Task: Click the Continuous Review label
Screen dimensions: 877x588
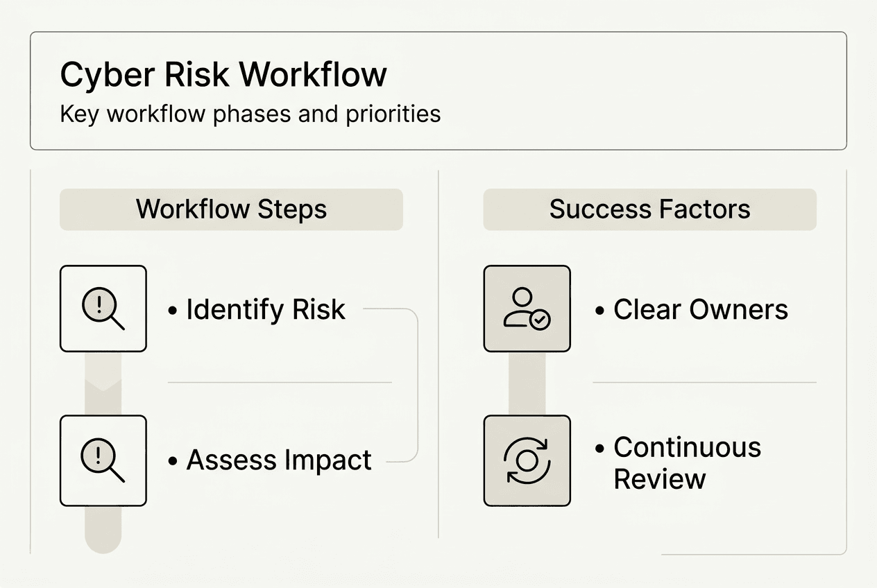Action: [687, 462]
